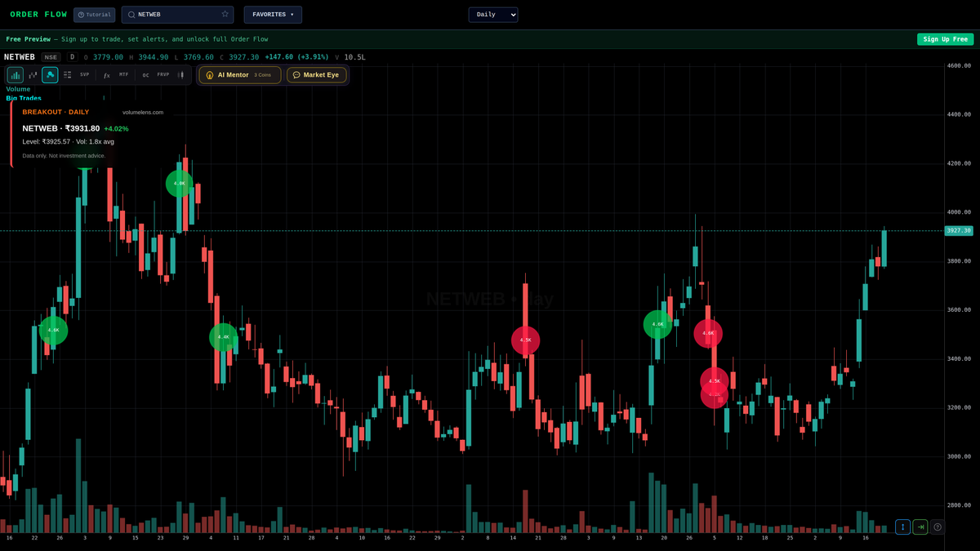
Task: Toggle the blue auto-scale button bottom right
Action: pos(902,527)
